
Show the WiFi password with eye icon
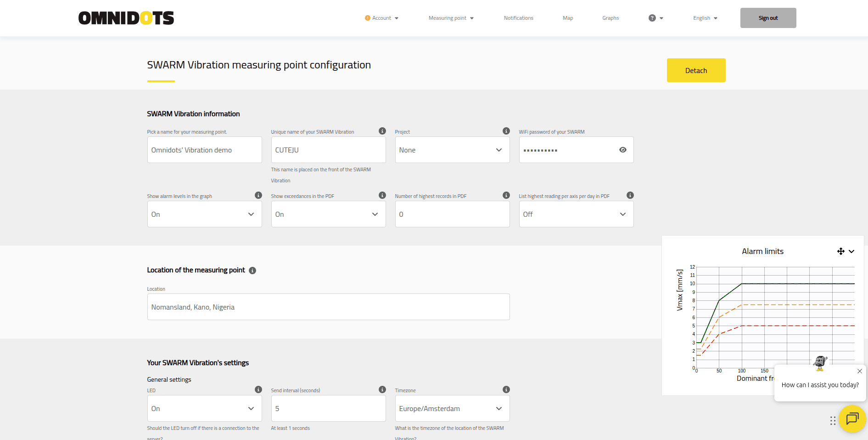[x=622, y=150]
